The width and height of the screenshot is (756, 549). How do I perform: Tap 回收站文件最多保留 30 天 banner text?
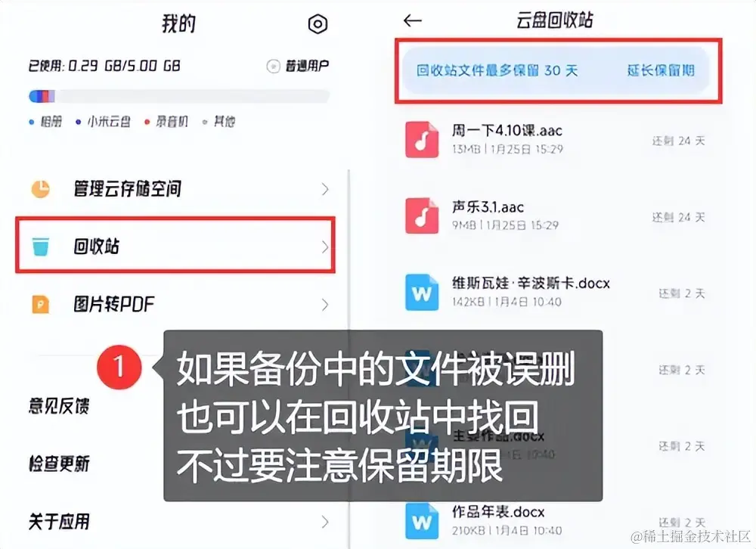point(497,70)
